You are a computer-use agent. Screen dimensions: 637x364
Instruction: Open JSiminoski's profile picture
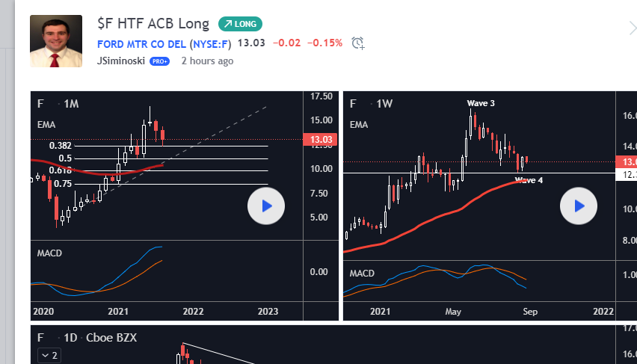pos(56,41)
